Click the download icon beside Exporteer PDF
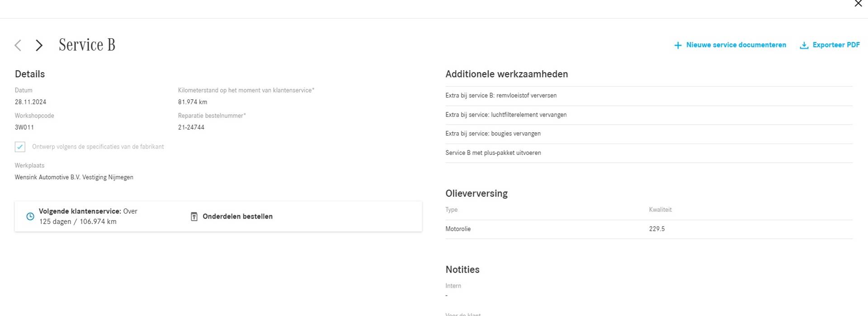The height and width of the screenshot is (316, 868). [804, 45]
